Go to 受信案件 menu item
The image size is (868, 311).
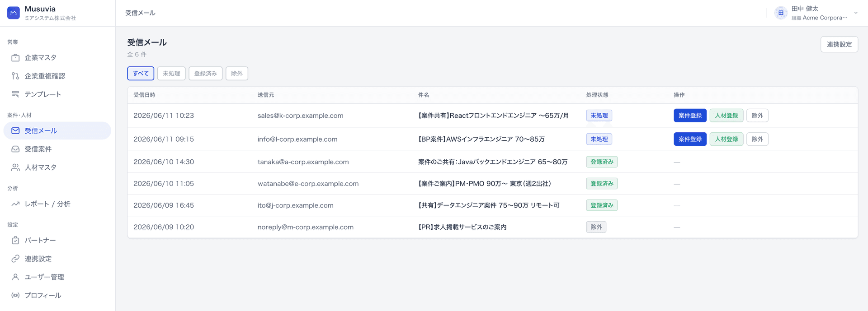pyautogui.click(x=57, y=149)
